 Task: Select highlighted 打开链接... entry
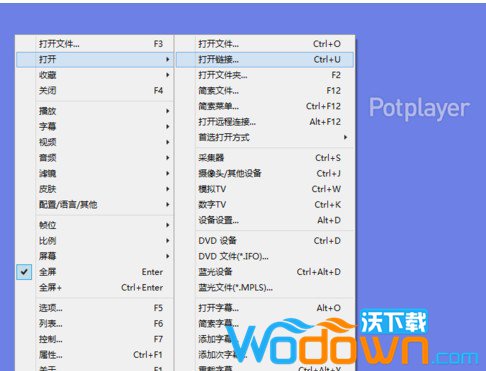point(265,59)
